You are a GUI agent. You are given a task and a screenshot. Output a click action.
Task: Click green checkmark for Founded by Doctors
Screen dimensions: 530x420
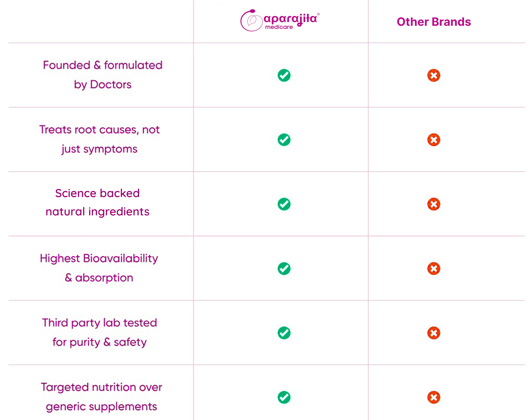[x=284, y=75]
